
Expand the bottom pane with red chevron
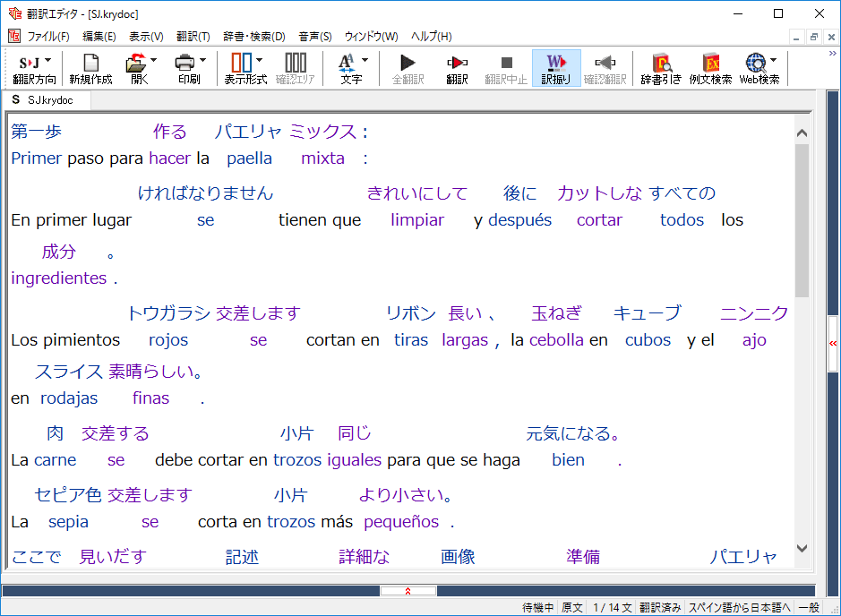click(x=408, y=591)
